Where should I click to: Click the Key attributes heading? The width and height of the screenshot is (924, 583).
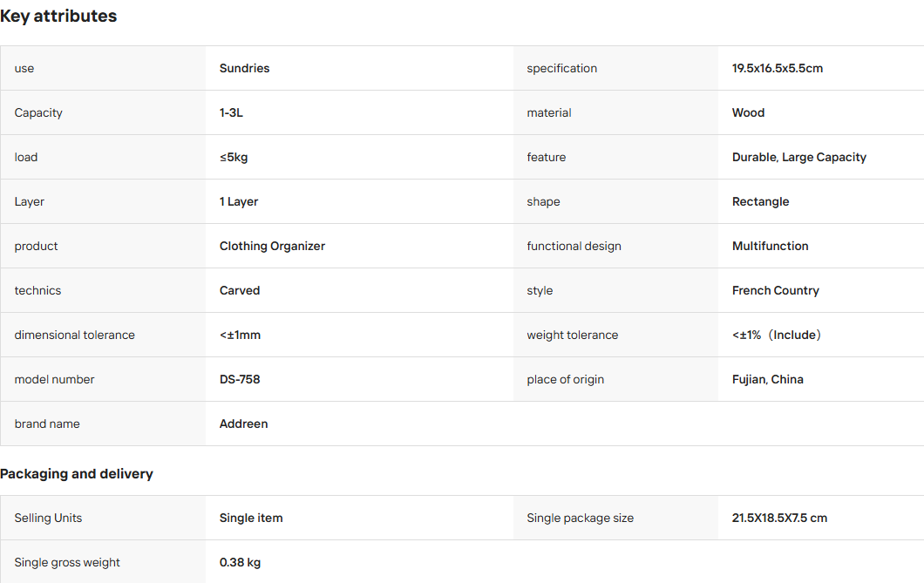coord(58,16)
